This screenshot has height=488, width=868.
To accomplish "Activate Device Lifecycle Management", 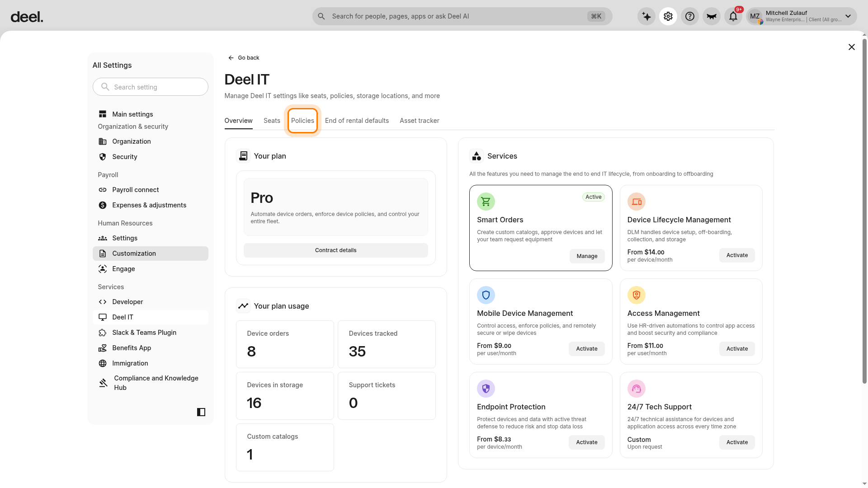I will pyautogui.click(x=737, y=255).
